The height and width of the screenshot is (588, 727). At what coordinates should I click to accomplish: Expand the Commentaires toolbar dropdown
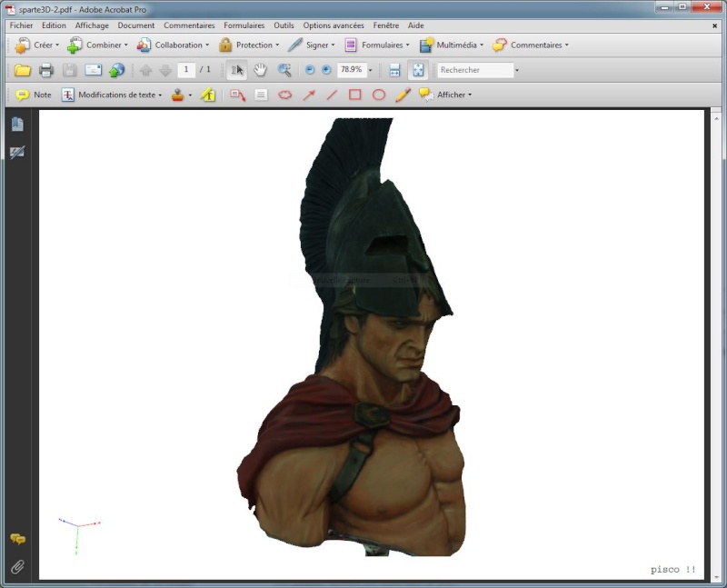(531, 45)
